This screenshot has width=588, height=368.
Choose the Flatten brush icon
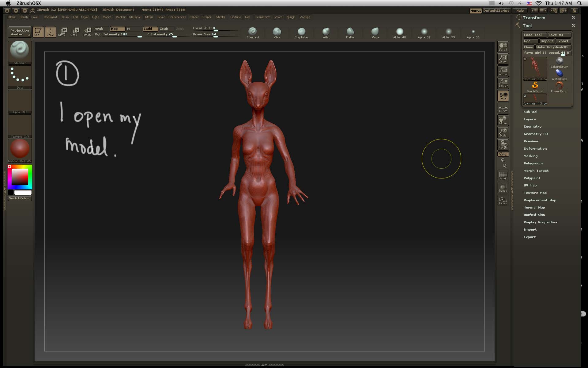click(x=350, y=32)
